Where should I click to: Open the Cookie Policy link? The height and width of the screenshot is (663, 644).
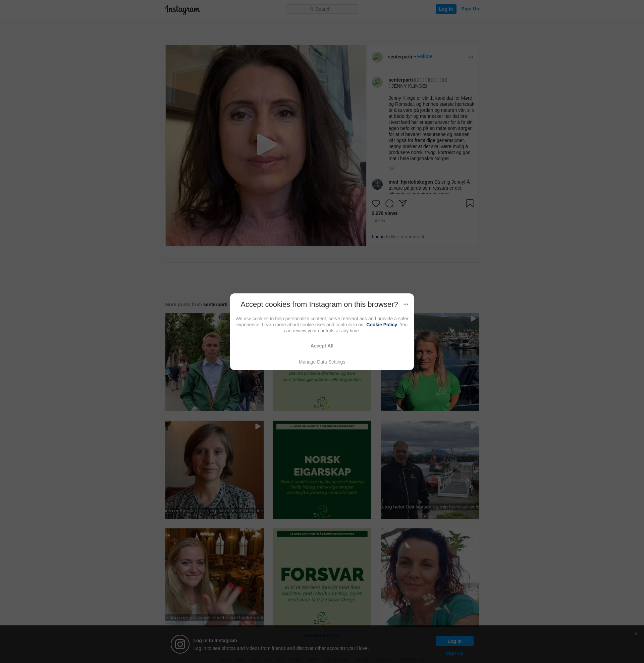[x=381, y=325]
